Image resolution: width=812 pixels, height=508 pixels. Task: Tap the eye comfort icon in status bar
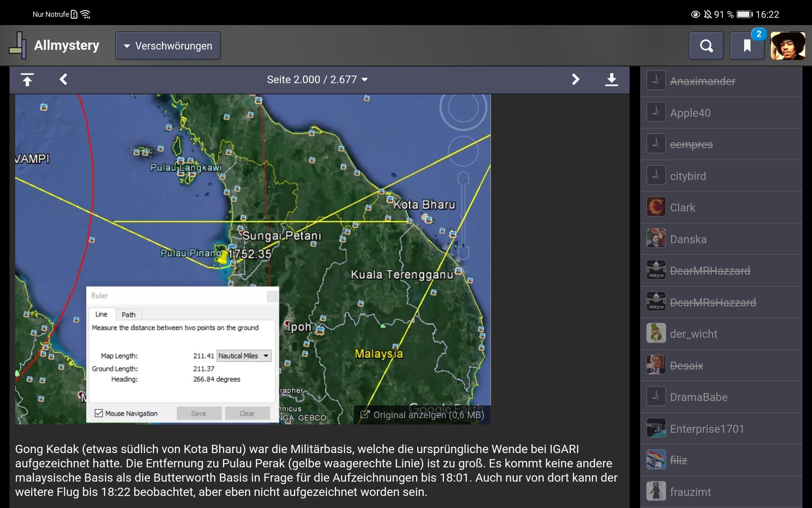click(x=695, y=15)
